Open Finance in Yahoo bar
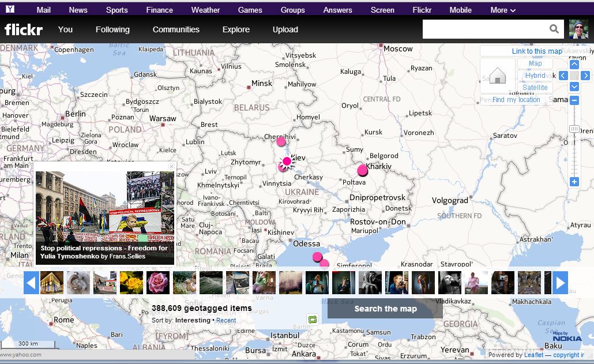594x364 pixels. 160,10
